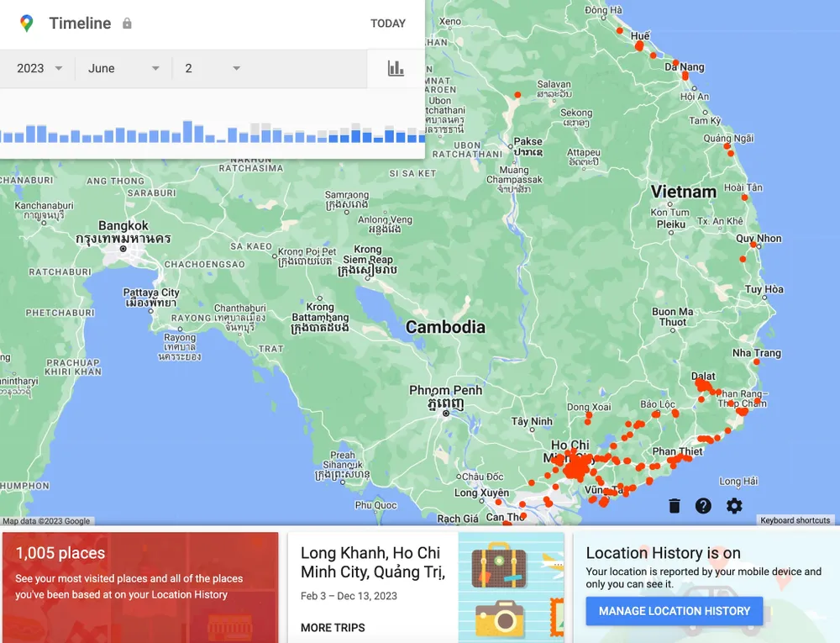Open the bar chart view icon
Screen dimensions: 840x643
(x=396, y=64)
